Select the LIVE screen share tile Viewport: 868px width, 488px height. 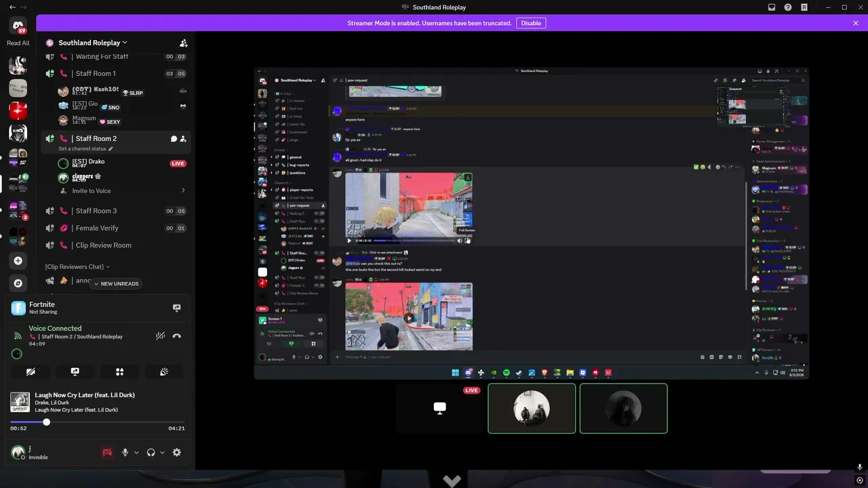tap(439, 408)
